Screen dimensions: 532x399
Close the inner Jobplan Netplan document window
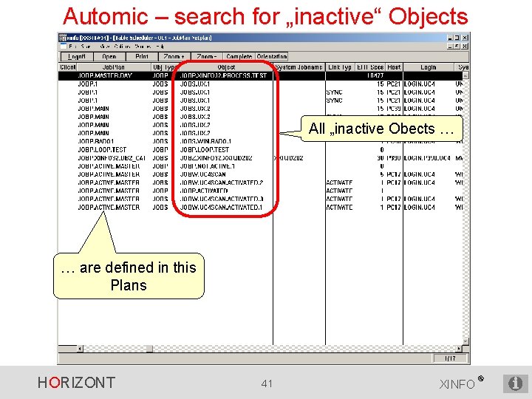pyautogui.click(x=465, y=46)
